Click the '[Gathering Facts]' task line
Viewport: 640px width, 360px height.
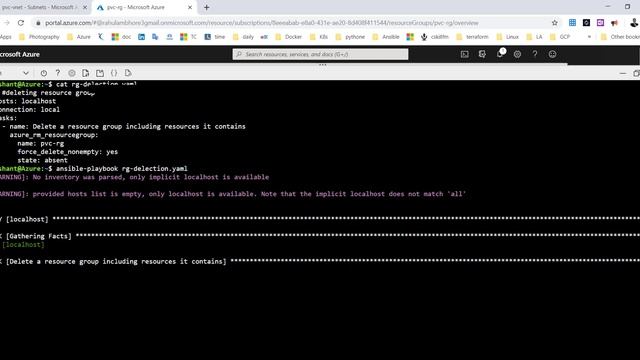pyautogui.click(x=39, y=236)
